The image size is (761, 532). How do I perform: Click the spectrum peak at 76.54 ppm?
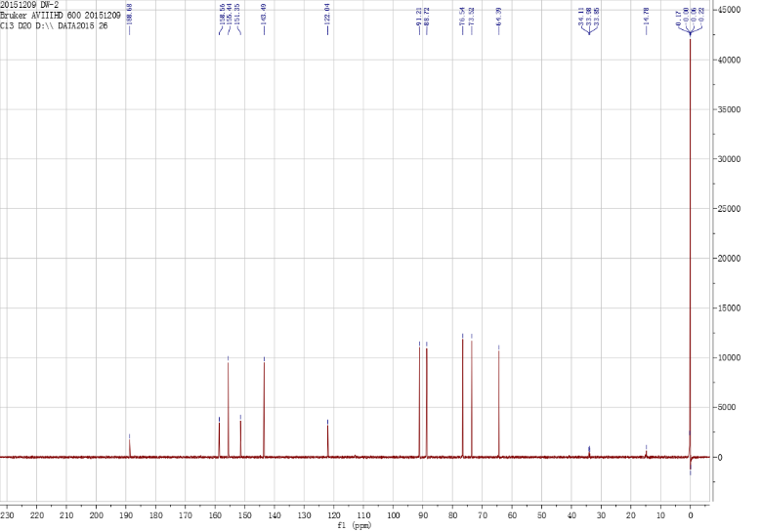point(462,397)
